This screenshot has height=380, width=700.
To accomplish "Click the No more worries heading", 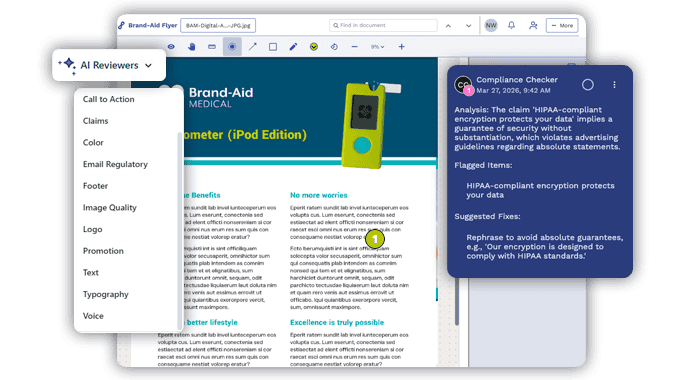I will (319, 195).
